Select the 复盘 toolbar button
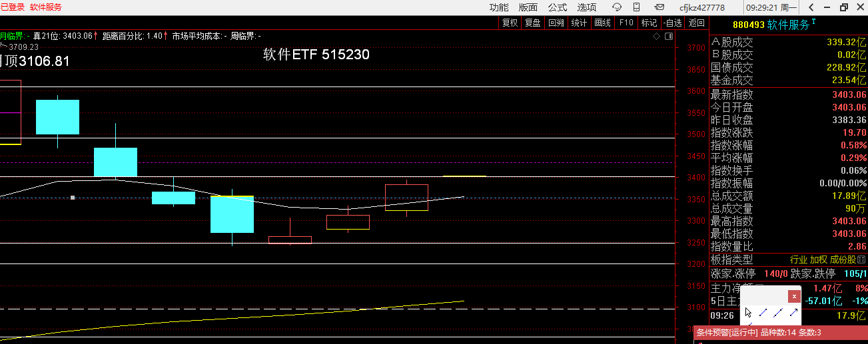Viewport: 868px width, 344px height. coord(532,23)
